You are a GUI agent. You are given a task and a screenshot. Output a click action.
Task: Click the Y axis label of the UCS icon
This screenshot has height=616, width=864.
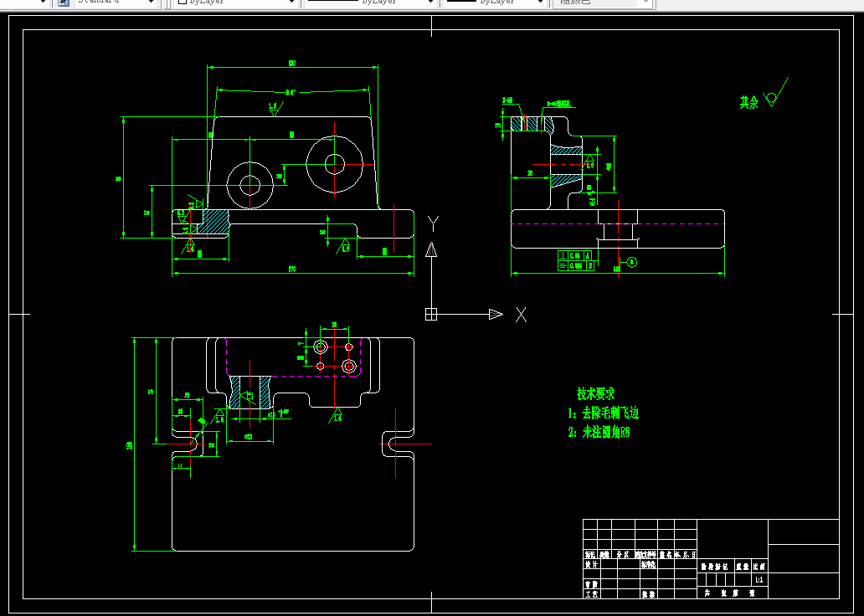433,223
